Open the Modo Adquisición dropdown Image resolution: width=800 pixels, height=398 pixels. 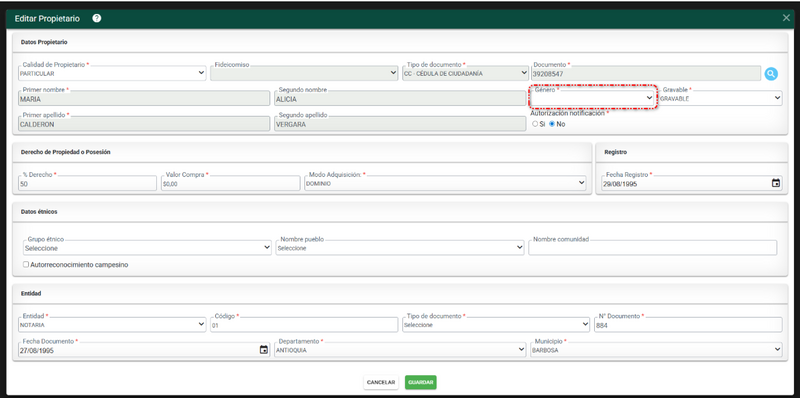point(445,183)
